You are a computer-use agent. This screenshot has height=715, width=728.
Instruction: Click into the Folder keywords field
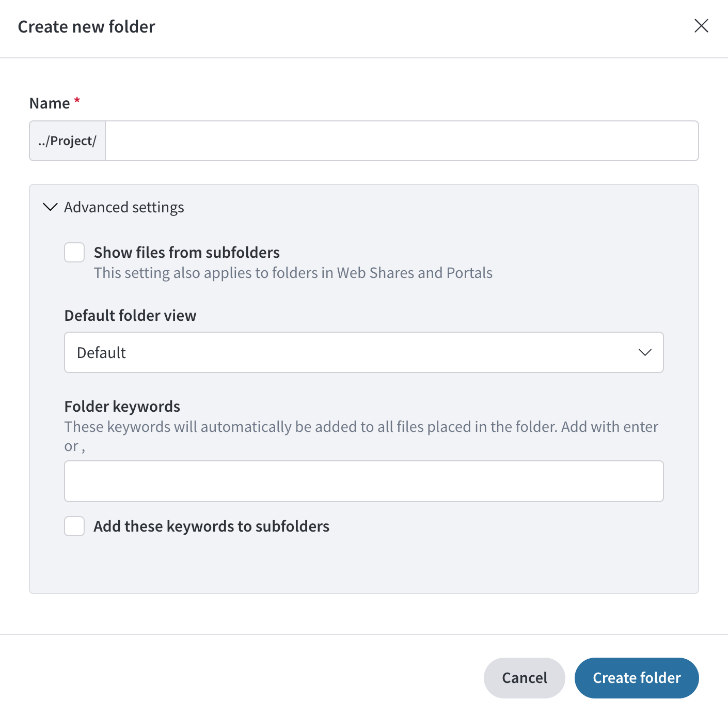click(364, 481)
